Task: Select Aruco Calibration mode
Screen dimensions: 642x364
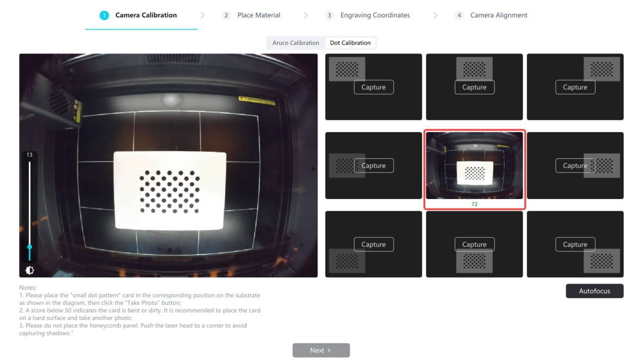Action: point(296,43)
